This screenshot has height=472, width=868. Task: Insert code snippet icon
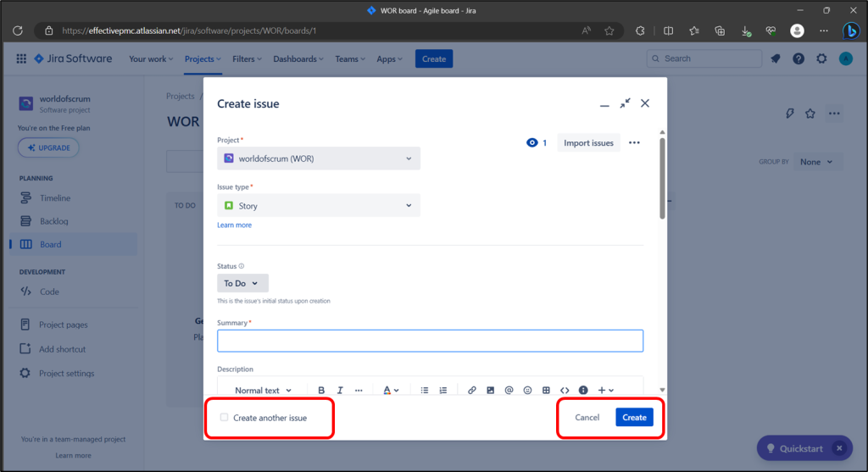(x=565, y=390)
